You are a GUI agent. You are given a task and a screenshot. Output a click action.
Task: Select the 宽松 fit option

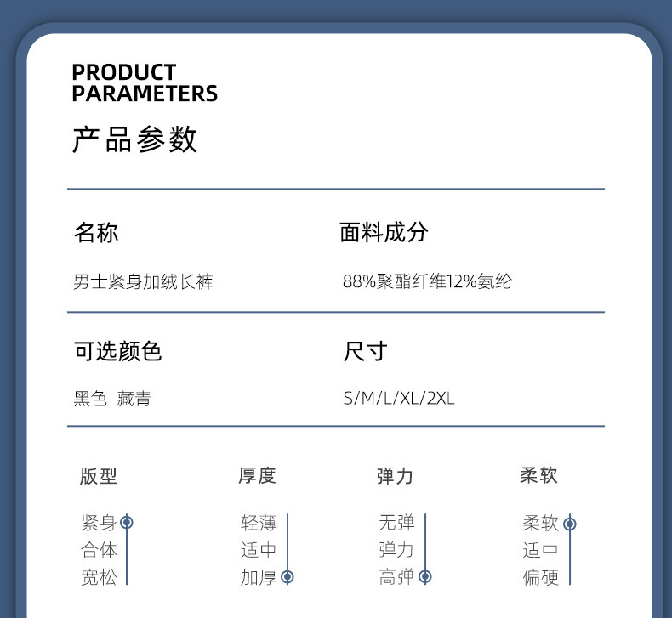click(x=99, y=577)
